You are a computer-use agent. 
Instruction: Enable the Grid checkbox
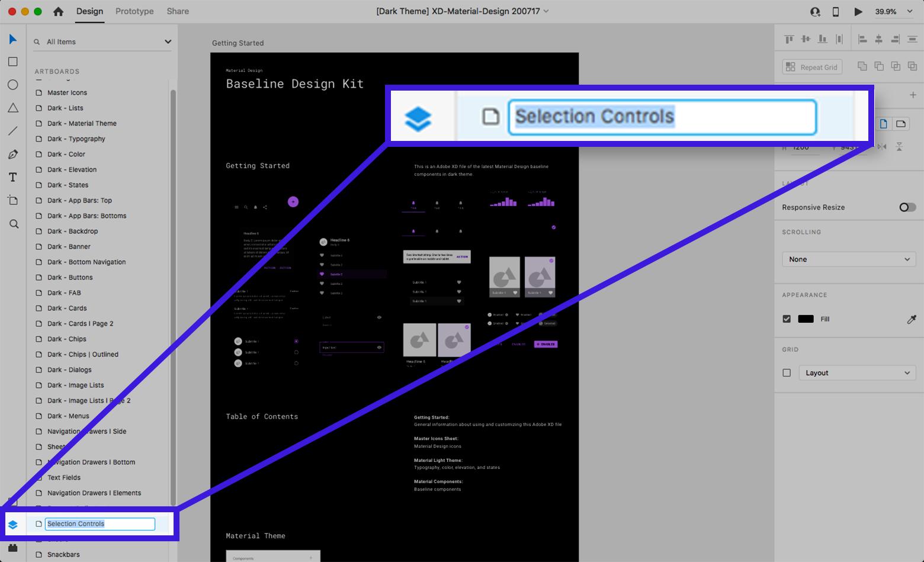(x=787, y=372)
